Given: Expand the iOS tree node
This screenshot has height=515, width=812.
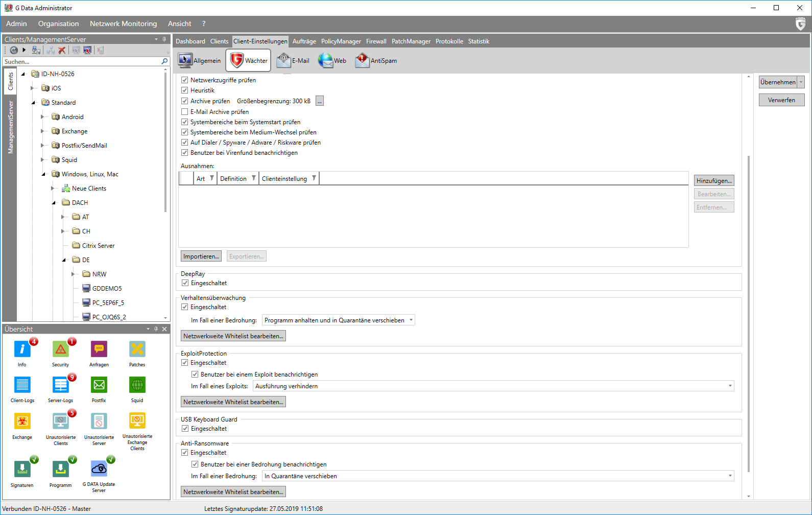Looking at the screenshot, I should [33, 88].
